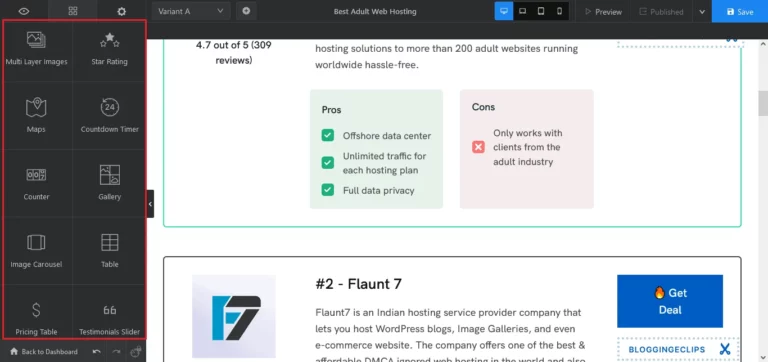Click the red X icon in Cons

point(478,147)
